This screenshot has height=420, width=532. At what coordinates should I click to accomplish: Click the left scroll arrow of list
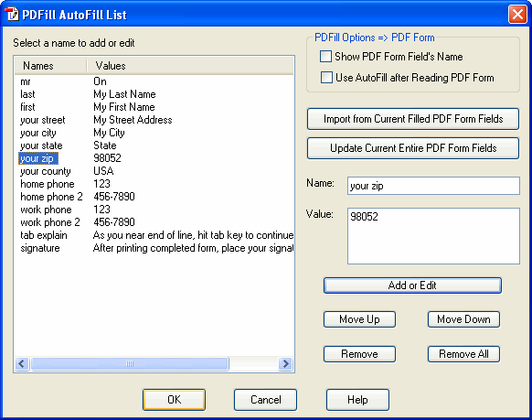22,363
